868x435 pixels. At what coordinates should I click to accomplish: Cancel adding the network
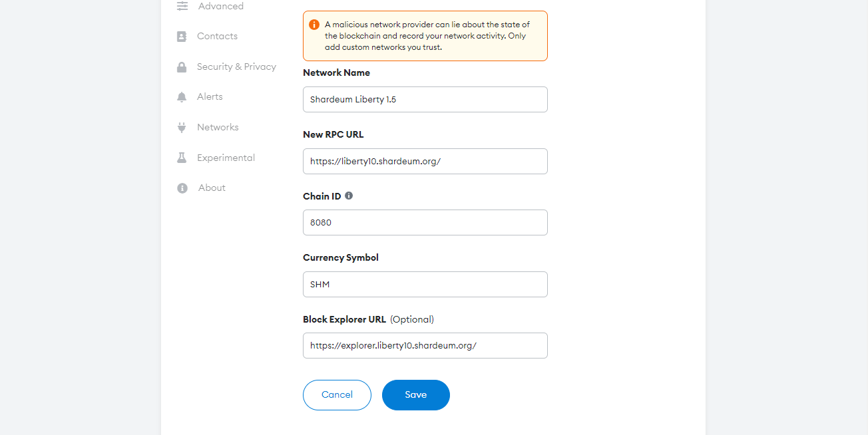337,395
